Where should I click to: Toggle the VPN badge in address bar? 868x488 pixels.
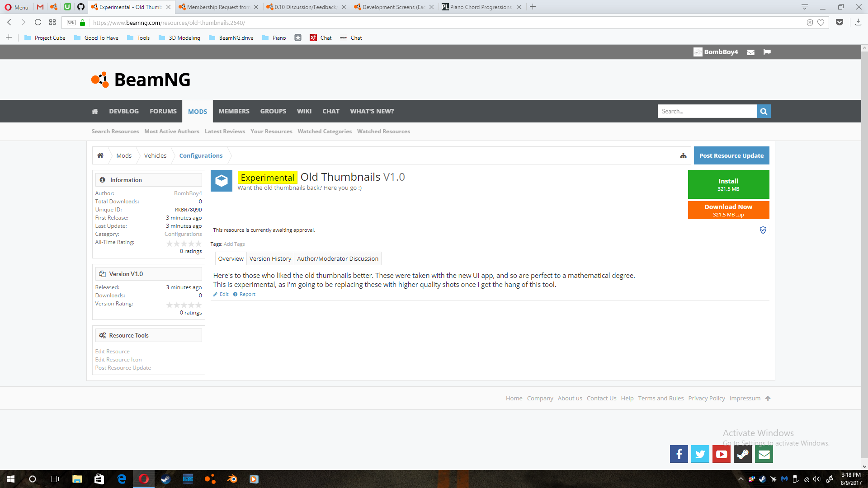(x=71, y=23)
